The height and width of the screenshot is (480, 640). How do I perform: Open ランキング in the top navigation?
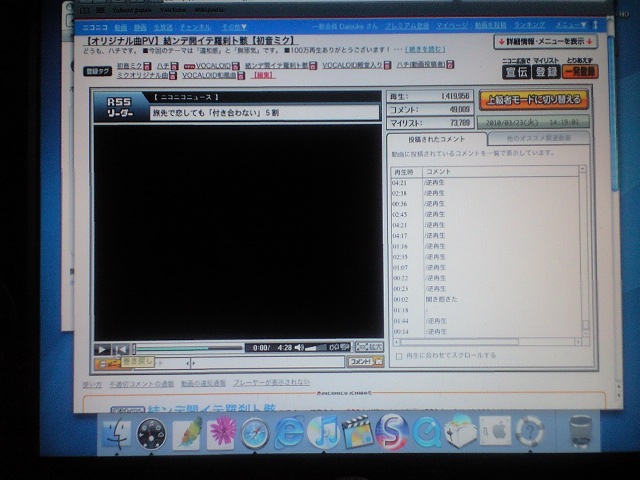click(x=529, y=25)
